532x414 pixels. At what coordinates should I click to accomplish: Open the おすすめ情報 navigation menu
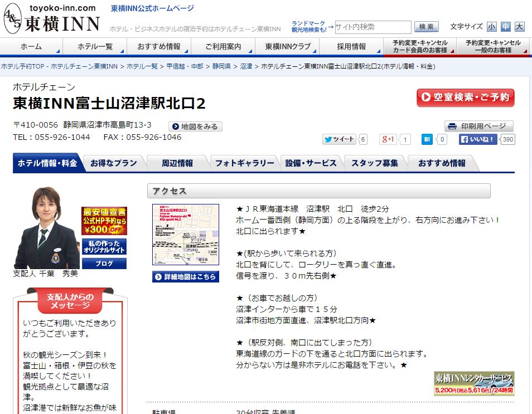159,46
